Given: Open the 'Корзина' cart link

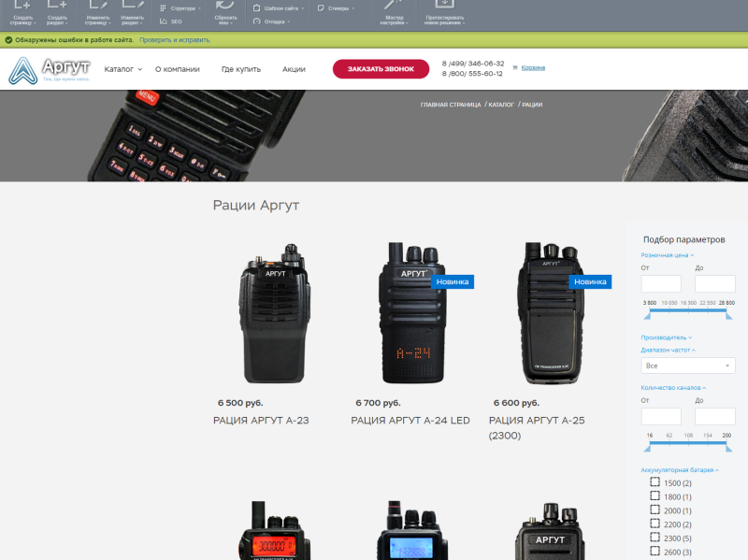Looking at the screenshot, I should tap(533, 67).
